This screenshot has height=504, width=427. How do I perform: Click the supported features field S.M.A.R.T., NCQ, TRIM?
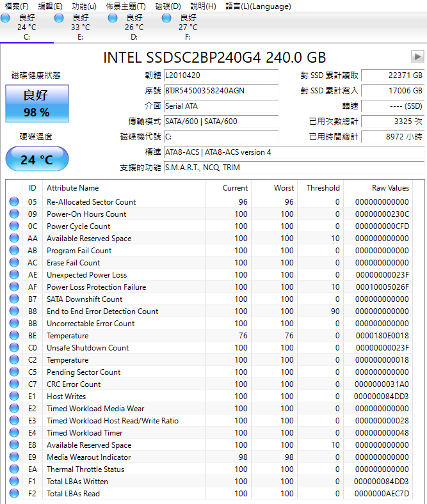(x=294, y=168)
